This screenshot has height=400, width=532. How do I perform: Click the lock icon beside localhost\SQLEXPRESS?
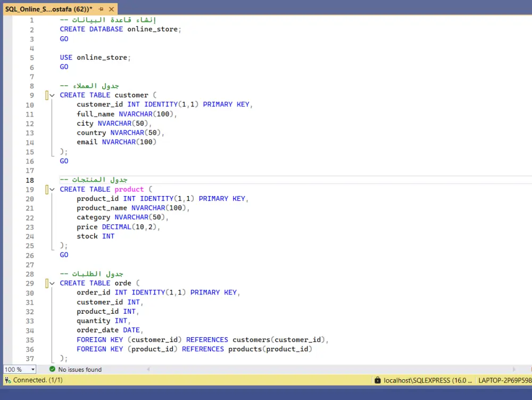(x=377, y=380)
